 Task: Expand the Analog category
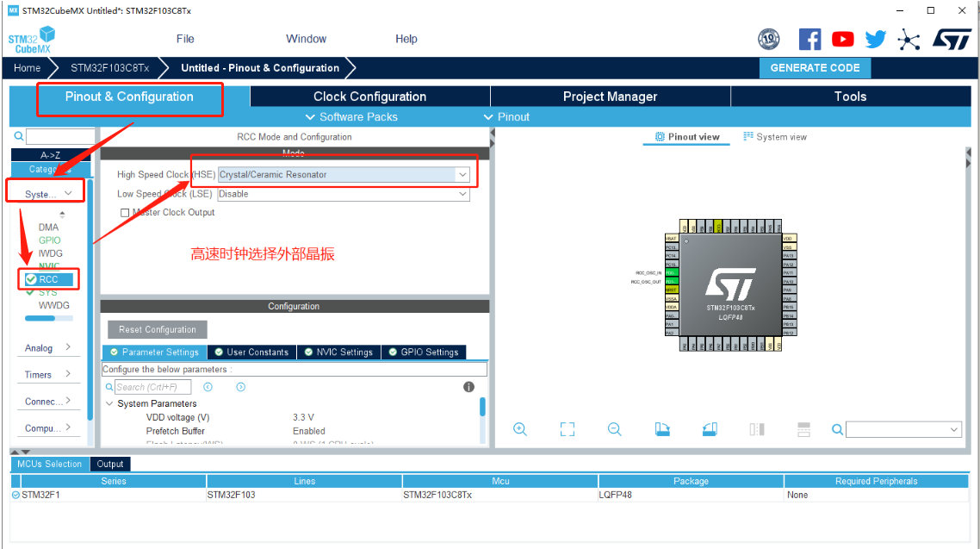tap(48, 347)
